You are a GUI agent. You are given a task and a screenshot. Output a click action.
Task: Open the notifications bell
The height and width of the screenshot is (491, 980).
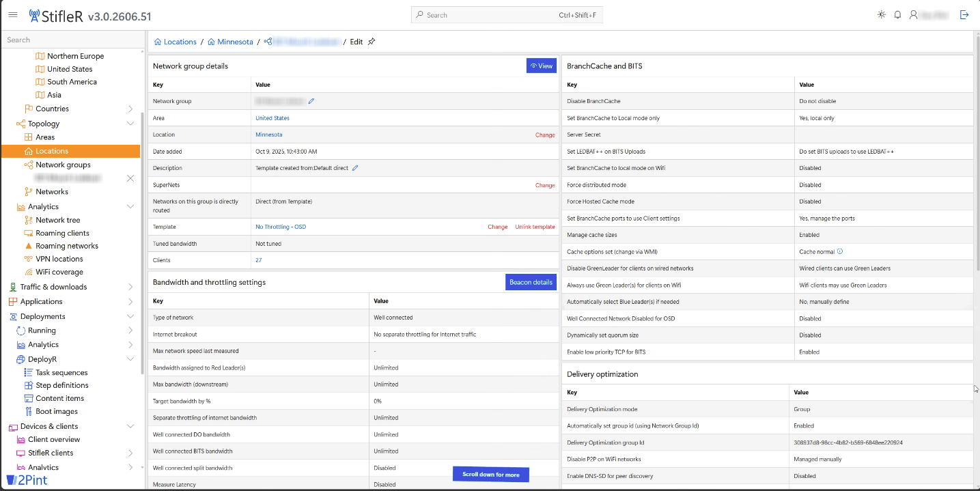coord(898,14)
